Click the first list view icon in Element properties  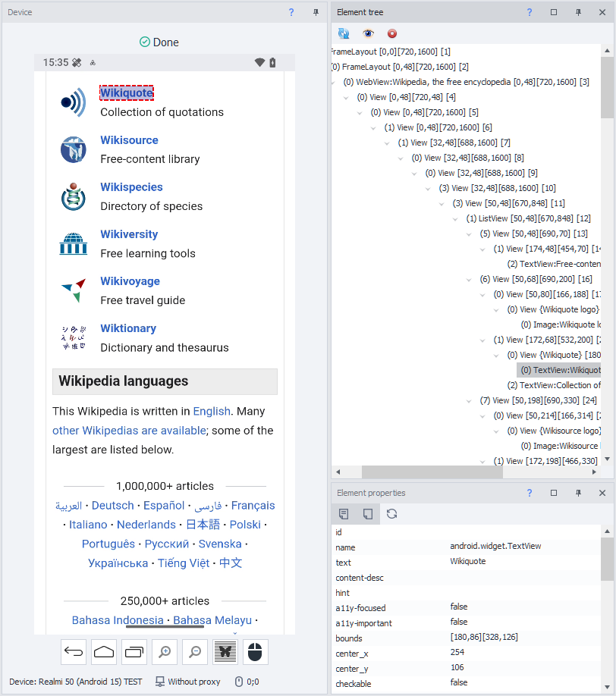click(x=344, y=514)
